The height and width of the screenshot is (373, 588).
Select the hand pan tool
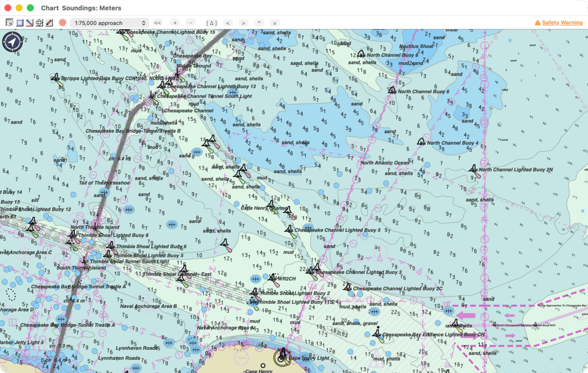[10, 23]
